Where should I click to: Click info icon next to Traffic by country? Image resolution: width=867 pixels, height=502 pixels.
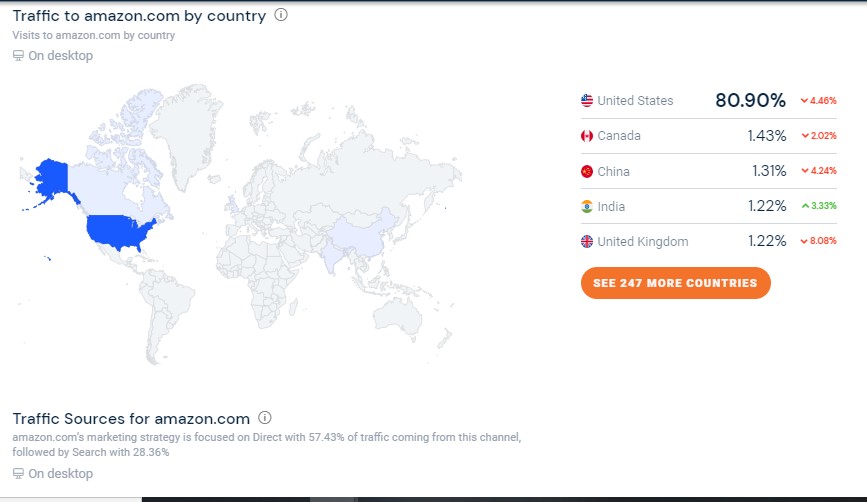click(281, 15)
